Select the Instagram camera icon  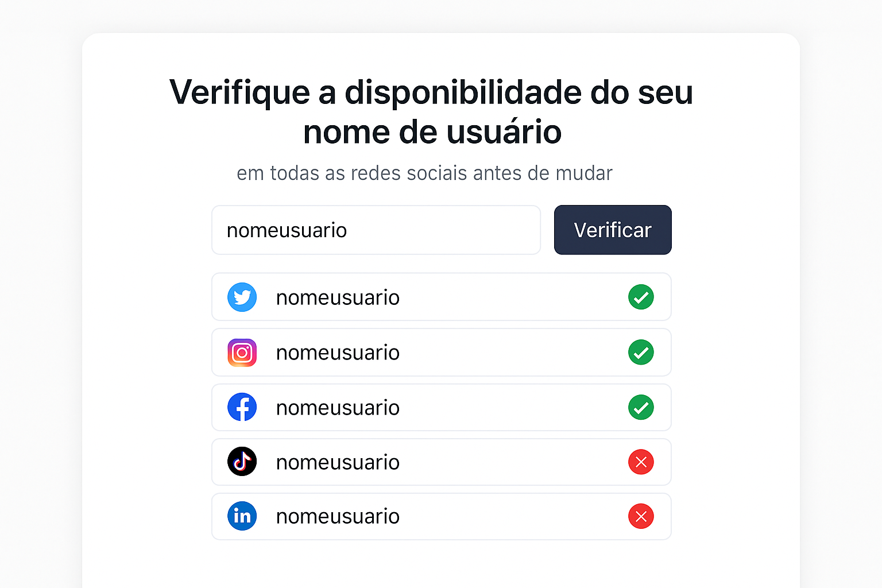[x=242, y=353]
